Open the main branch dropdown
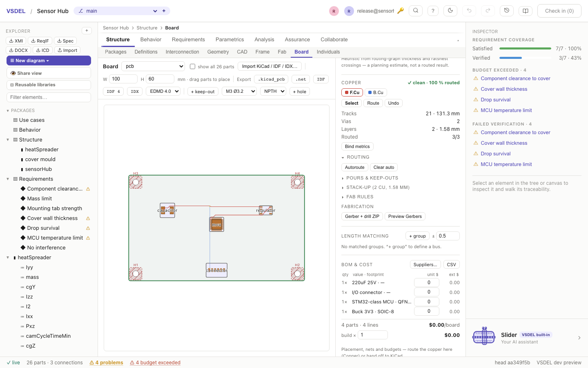The image size is (588, 368). coord(118,11)
